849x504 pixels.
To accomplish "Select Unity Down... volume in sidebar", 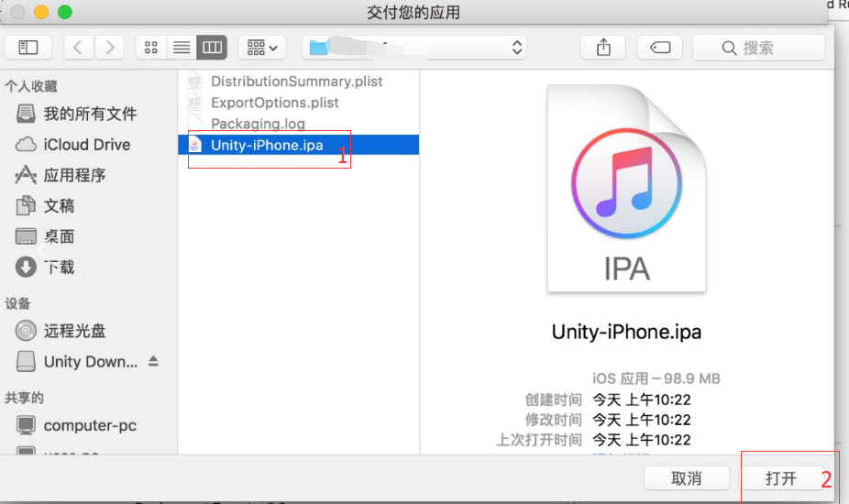I will click(91, 361).
